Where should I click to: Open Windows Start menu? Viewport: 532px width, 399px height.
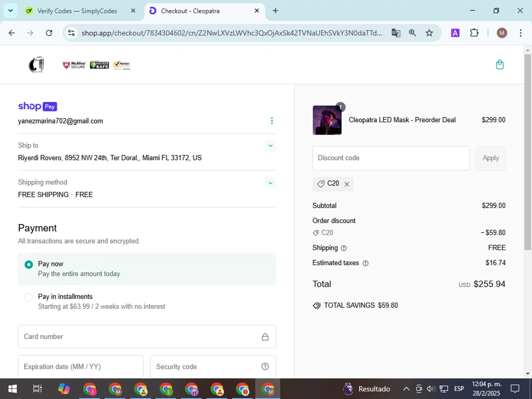coord(12,389)
